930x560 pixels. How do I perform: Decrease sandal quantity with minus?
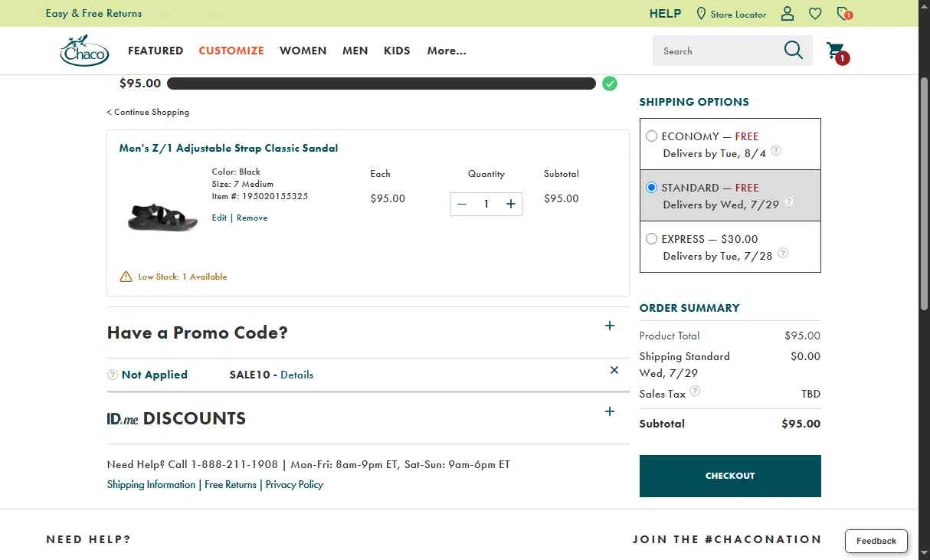462,204
